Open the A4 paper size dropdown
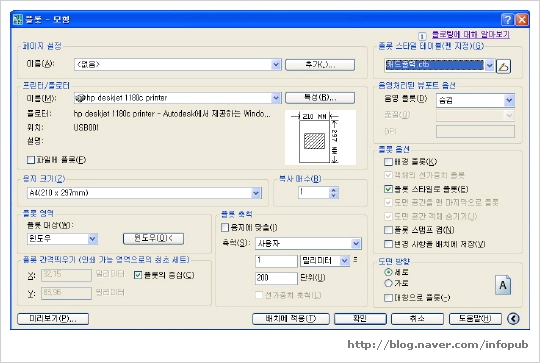The image size is (540, 363). (x=256, y=193)
